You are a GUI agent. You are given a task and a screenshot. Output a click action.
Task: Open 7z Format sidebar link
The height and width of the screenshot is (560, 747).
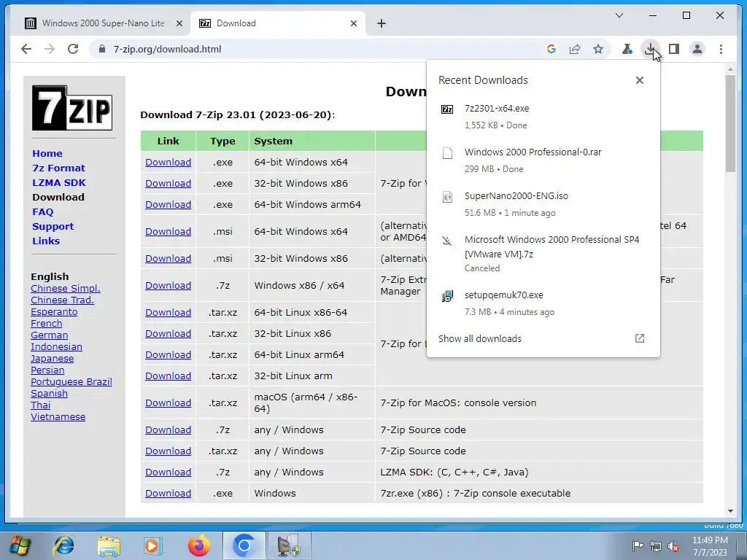pos(58,168)
